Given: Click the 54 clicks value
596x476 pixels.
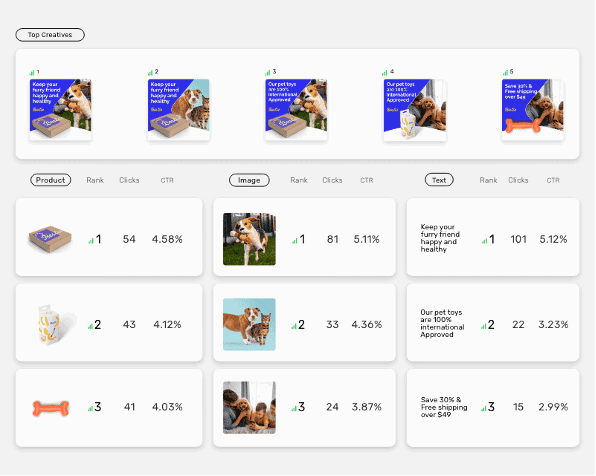Looking at the screenshot, I should (129, 240).
